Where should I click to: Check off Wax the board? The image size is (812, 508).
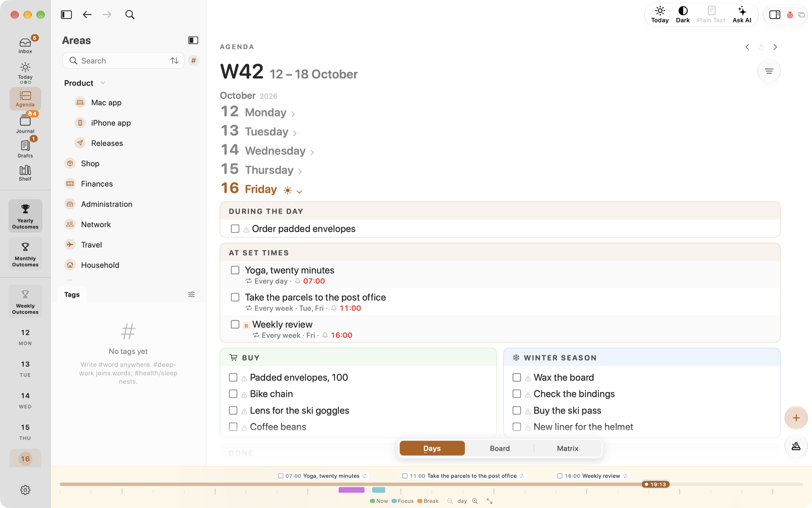[x=517, y=377]
